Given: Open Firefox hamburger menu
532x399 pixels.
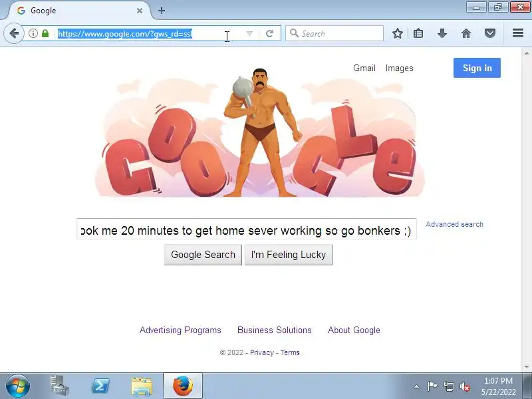Looking at the screenshot, I should (518, 33).
